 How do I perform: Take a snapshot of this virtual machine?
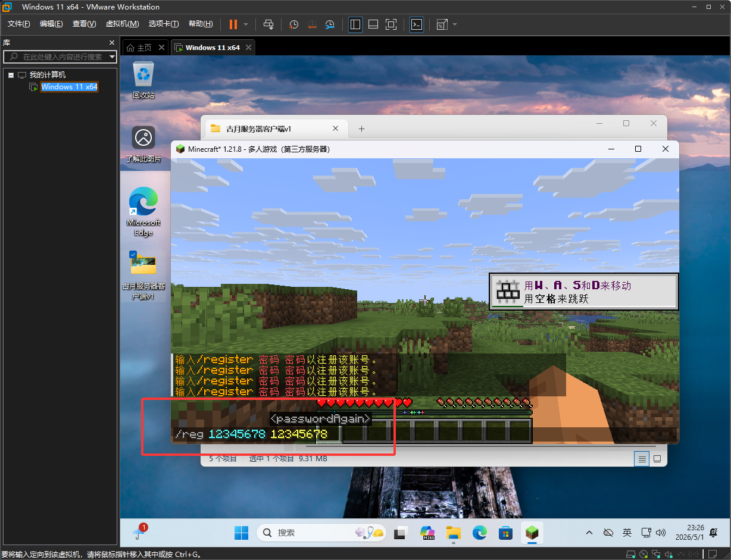click(x=294, y=24)
